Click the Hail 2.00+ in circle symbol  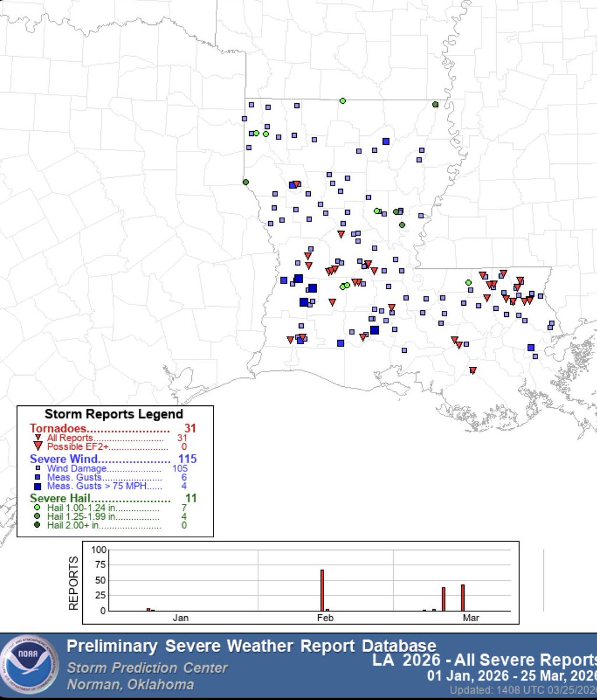click(x=37, y=525)
